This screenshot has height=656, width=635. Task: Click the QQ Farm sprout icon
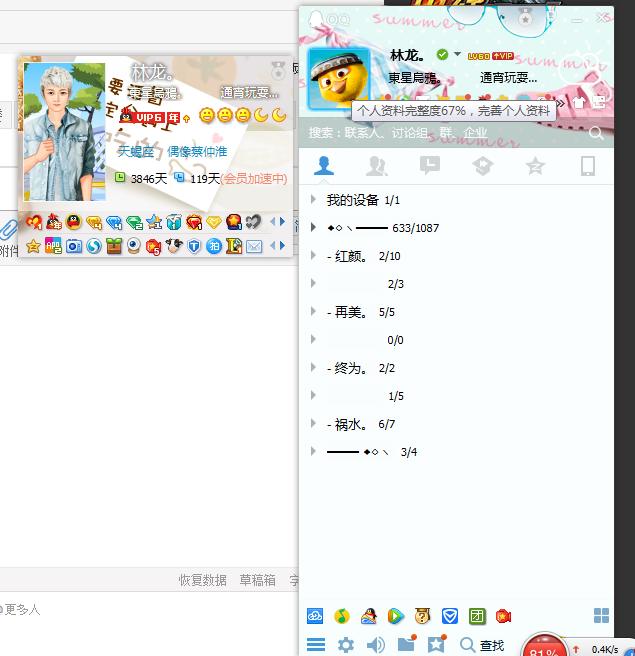[x=114, y=246]
